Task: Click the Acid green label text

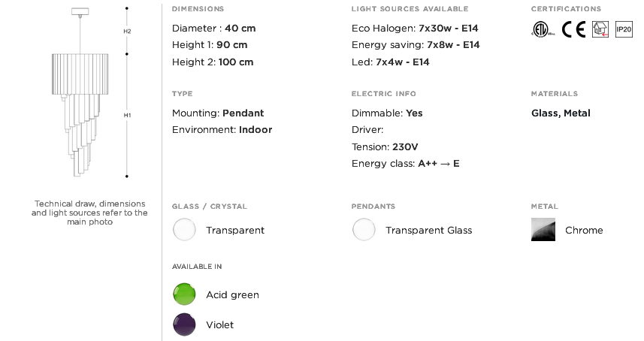Action: tap(232, 294)
